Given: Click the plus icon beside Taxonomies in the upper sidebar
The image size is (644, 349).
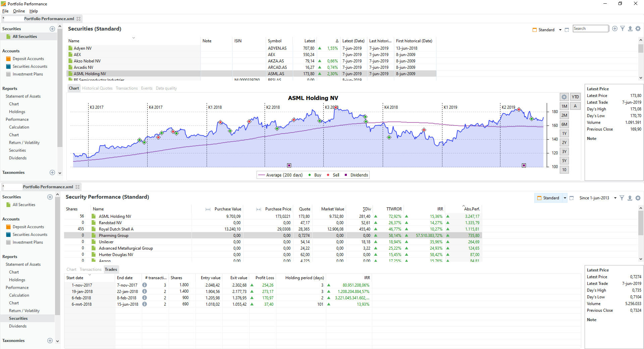Looking at the screenshot, I should (52, 172).
